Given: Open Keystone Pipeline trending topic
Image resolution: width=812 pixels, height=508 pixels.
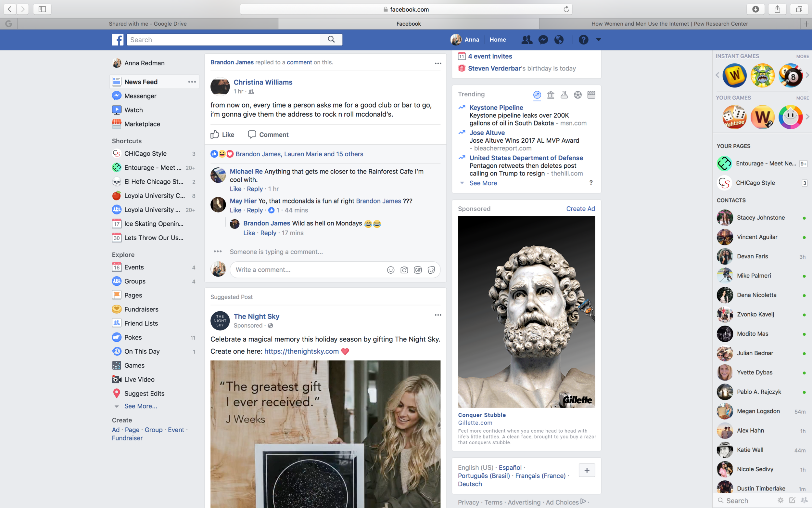Looking at the screenshot, I should click(496, 108).
